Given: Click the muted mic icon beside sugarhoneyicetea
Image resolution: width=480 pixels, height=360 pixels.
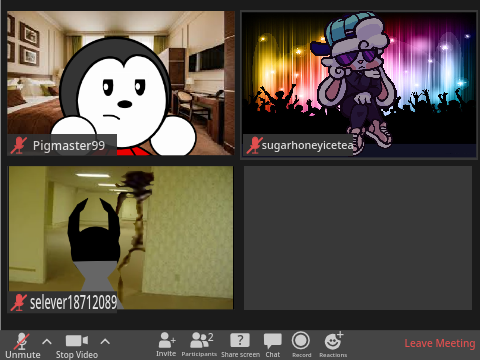Looking at the screenshot, I should tap(254, 146).
